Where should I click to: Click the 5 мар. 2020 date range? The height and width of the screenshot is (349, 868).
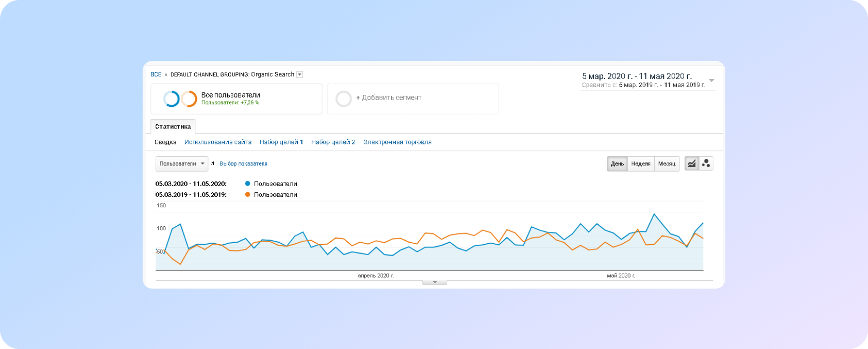point(637,76)
